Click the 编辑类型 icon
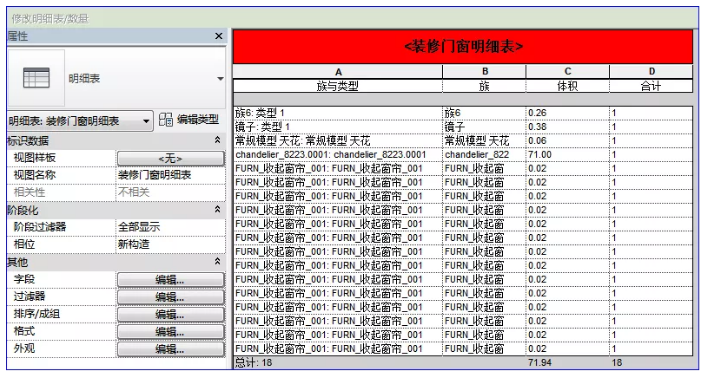Screen dimensions: 709x376 coord(165,120)
